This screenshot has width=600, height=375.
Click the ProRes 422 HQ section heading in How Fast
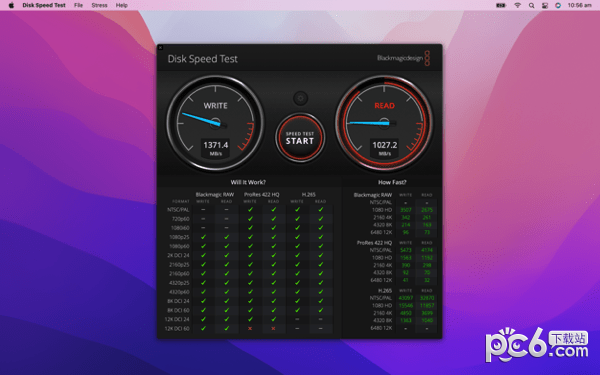pos(374,243)
